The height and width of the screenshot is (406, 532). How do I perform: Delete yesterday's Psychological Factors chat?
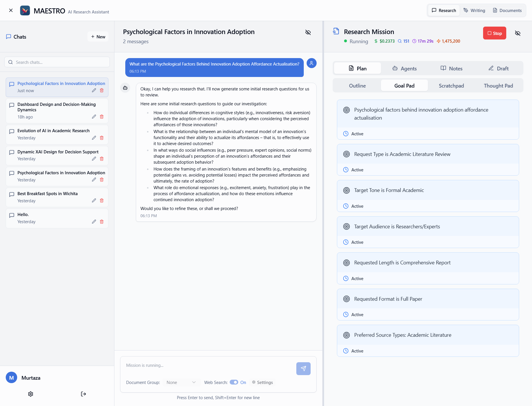click(102, 180)
